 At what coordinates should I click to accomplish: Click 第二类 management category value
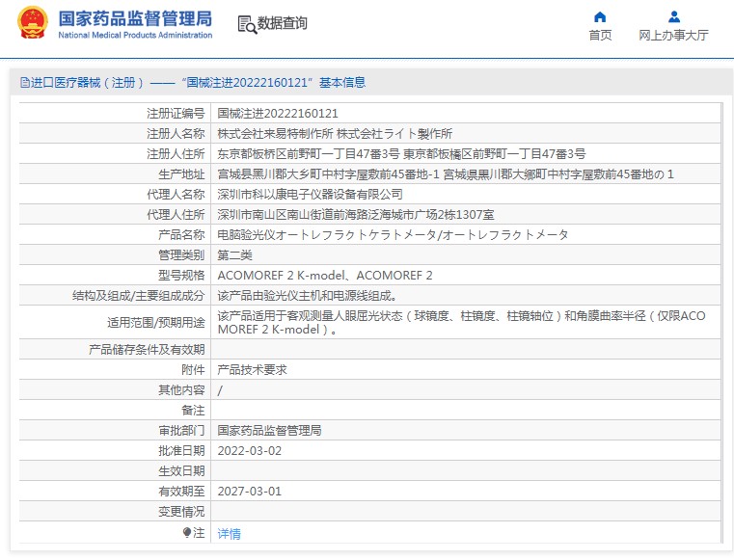tap(235, 255)
